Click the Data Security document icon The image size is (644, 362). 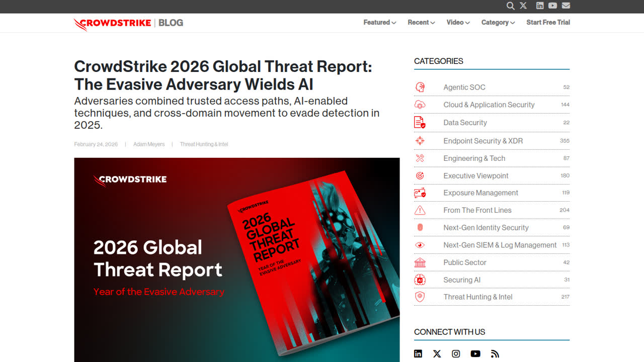pyautogui.click(x=420, y=122)
